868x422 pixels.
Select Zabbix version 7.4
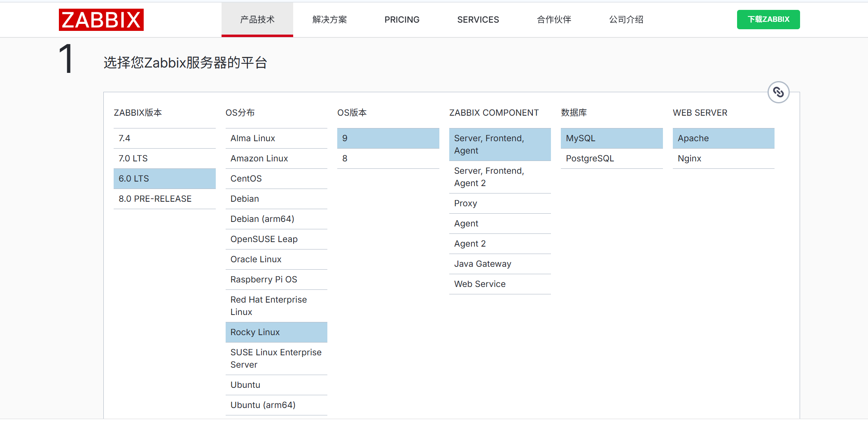(165, 138)
